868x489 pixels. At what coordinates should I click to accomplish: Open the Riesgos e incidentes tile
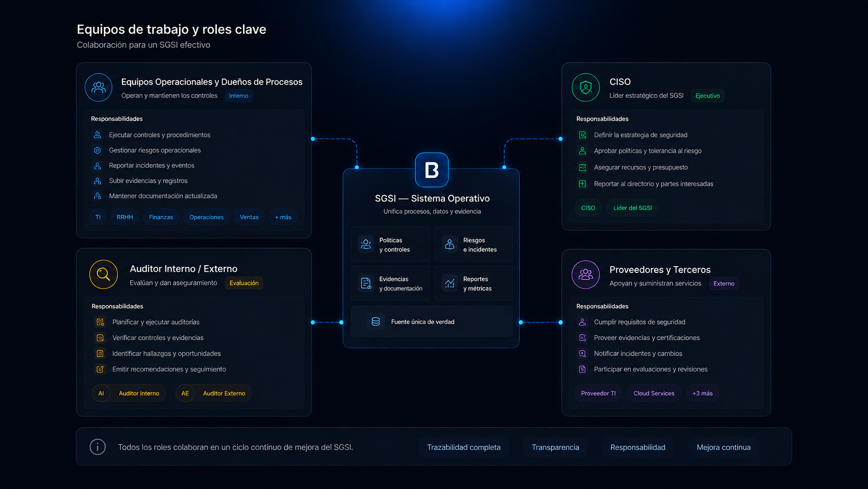[x=473, y=244]
